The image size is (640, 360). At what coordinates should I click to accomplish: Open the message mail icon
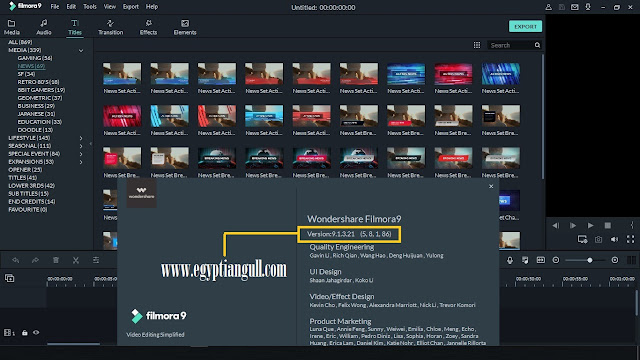[x=575, y=7]
